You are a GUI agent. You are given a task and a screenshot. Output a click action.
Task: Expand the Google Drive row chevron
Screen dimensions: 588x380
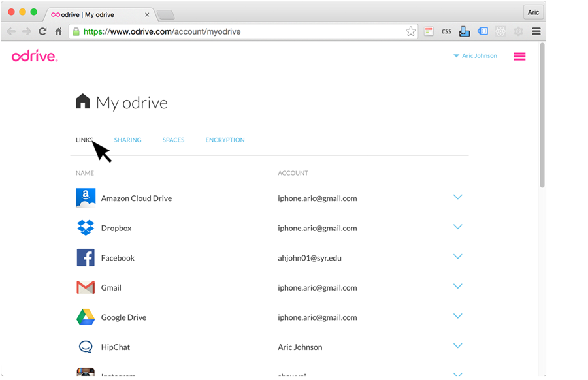pos(457,315)
